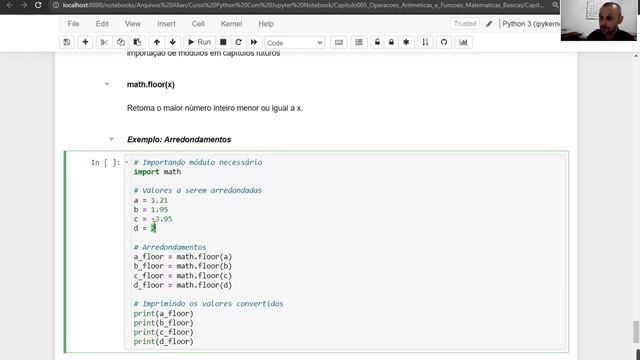Move selected cell down arrow
The width and height of the screenshot is (640, 360).
coord(173,42)
